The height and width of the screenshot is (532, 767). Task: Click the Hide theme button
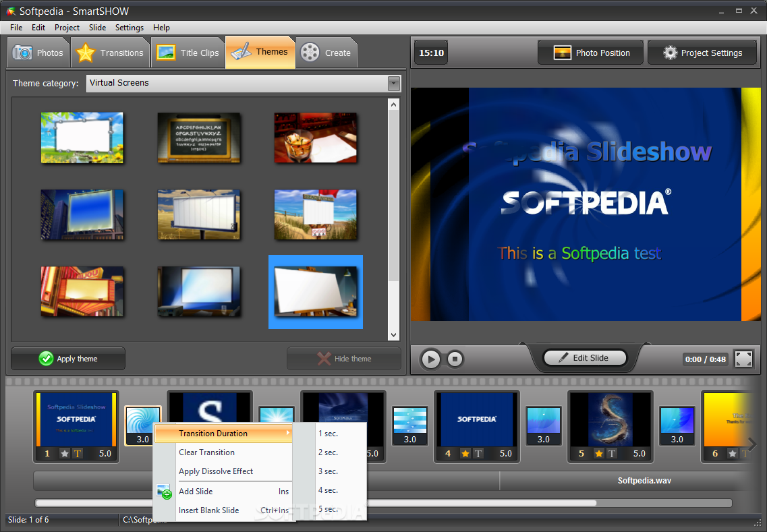click(344, 359)
